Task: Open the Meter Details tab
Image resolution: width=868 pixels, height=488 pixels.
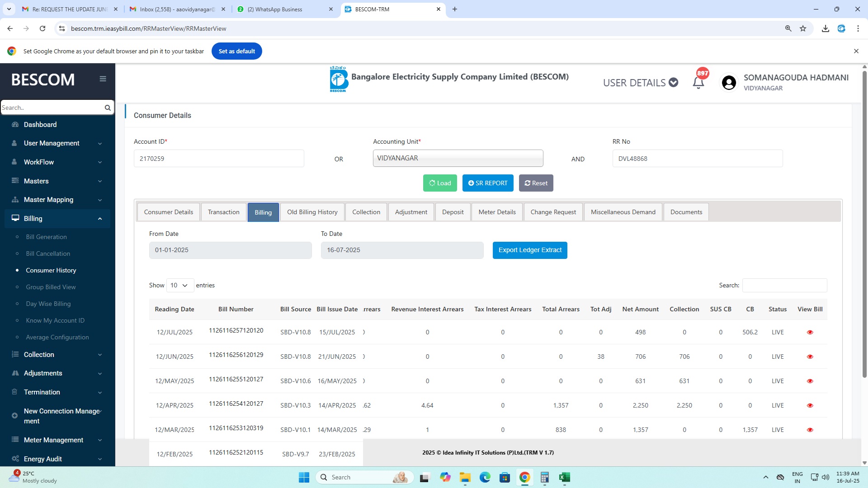Action: [x=497, y=212]
